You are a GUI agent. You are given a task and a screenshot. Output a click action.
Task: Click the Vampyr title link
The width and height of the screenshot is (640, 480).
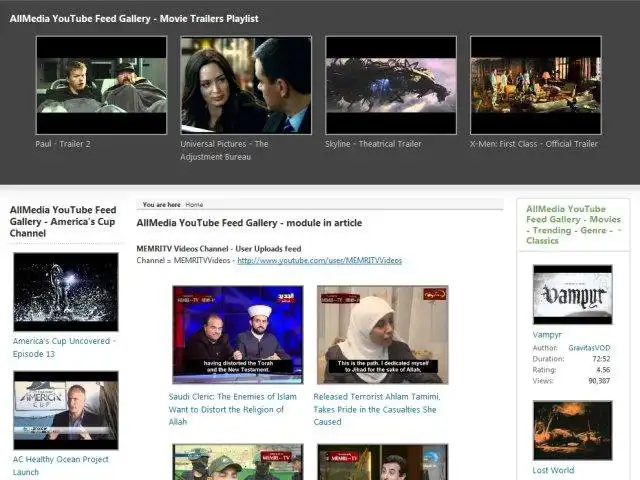pyautogui.click(x=547, y=335)
